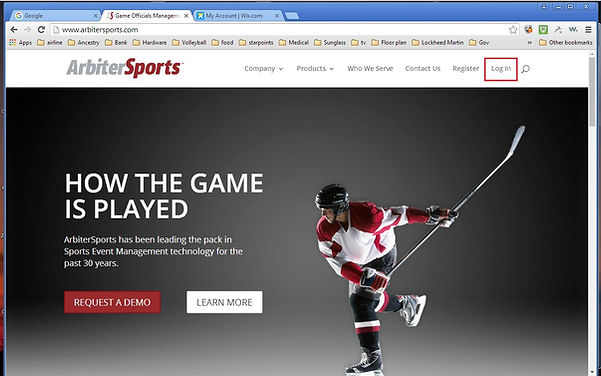Click the green extension icon in toolbar

click(543, 30)
